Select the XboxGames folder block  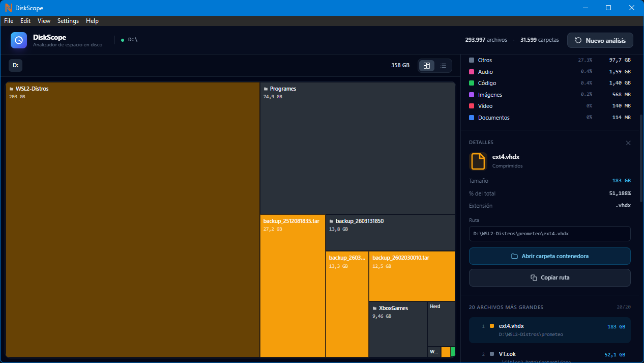tap(398, 329)
